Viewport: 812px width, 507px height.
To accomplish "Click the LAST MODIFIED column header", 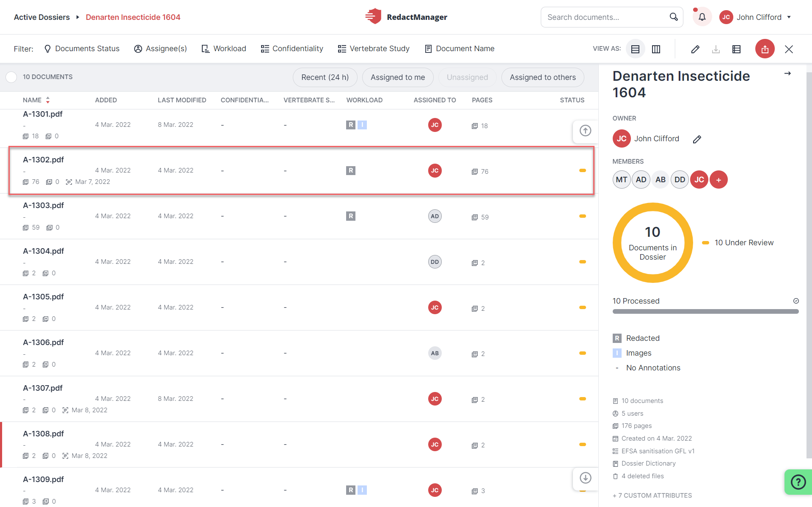I will pyautogui.click(x=182, y=100).
